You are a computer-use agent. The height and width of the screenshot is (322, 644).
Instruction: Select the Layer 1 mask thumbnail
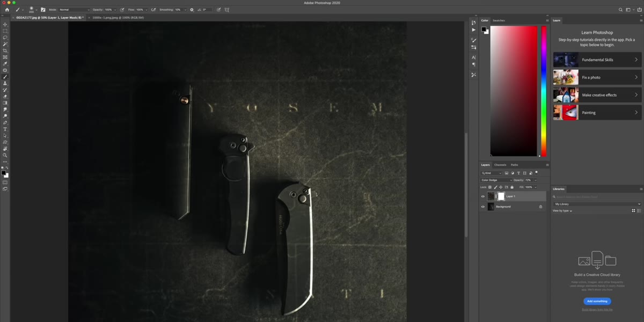(501, 196)
